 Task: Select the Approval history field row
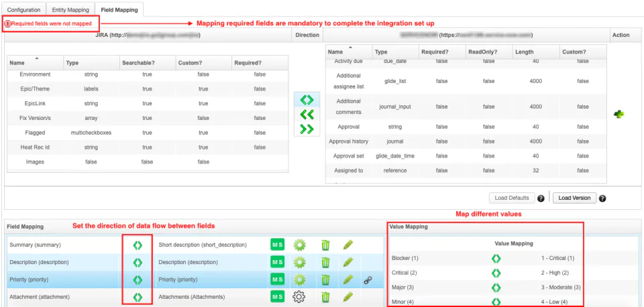466,141
